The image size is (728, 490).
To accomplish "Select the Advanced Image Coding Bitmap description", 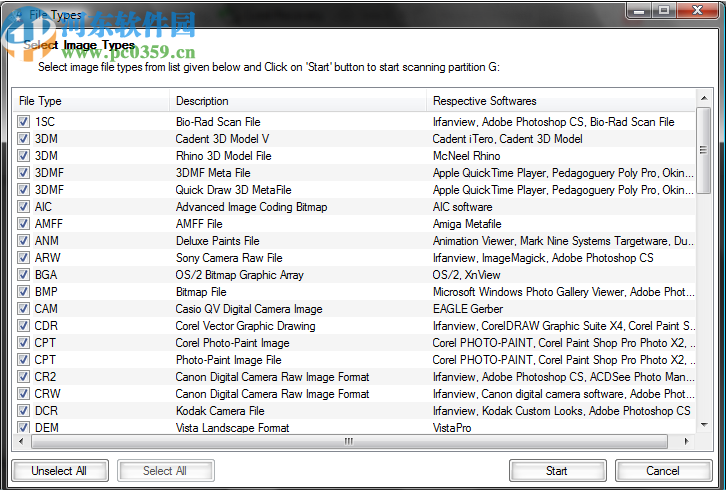I will (x=252, y=207).
